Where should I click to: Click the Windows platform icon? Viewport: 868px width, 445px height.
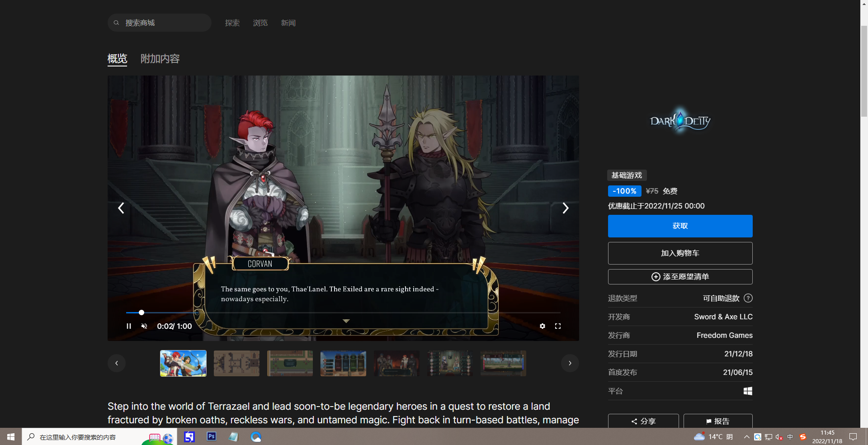coord(748,391)
